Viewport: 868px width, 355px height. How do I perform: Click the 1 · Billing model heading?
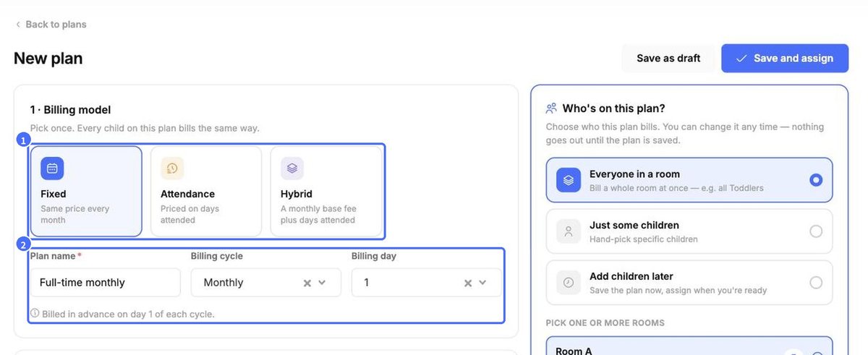point(70,110)
